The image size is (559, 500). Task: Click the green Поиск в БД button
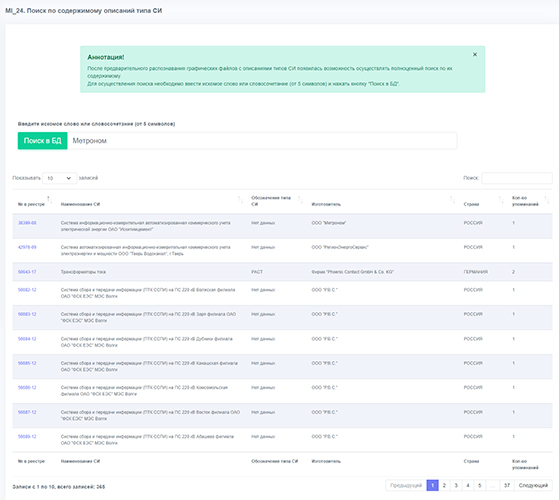click(x=42, y=141)
